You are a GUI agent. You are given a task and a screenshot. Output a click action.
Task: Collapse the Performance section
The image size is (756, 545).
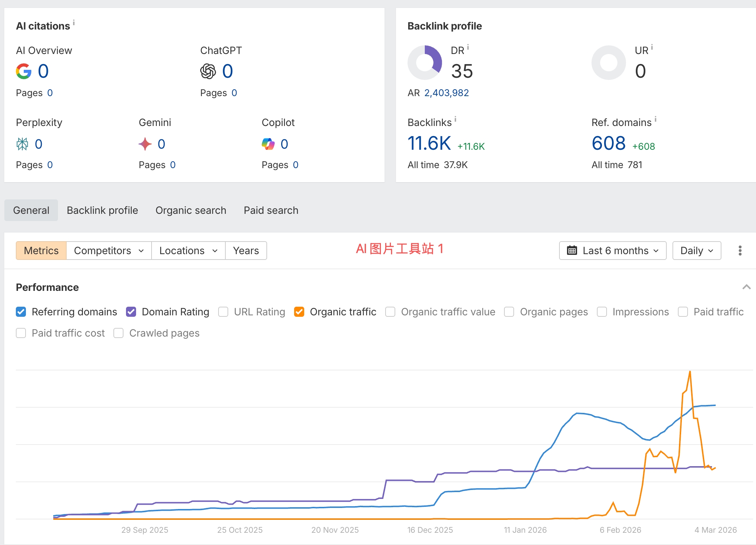(x=747, y=287)
